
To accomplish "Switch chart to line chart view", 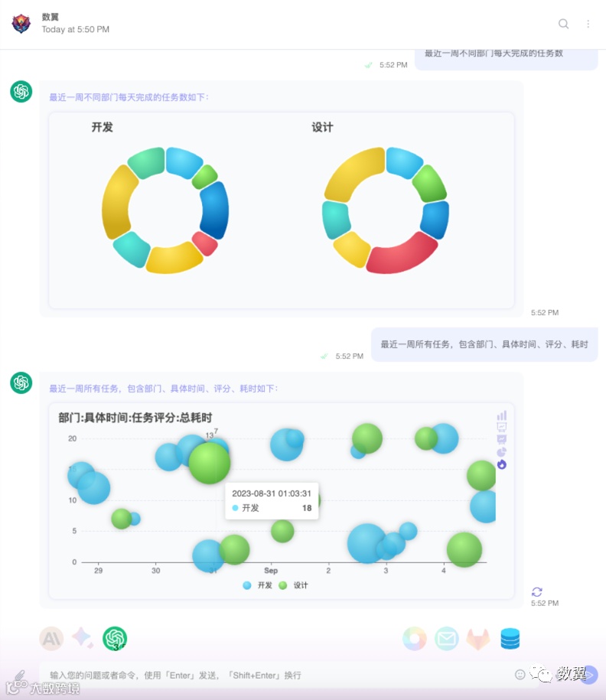I will pyautogui.click(x=502, y=427).
